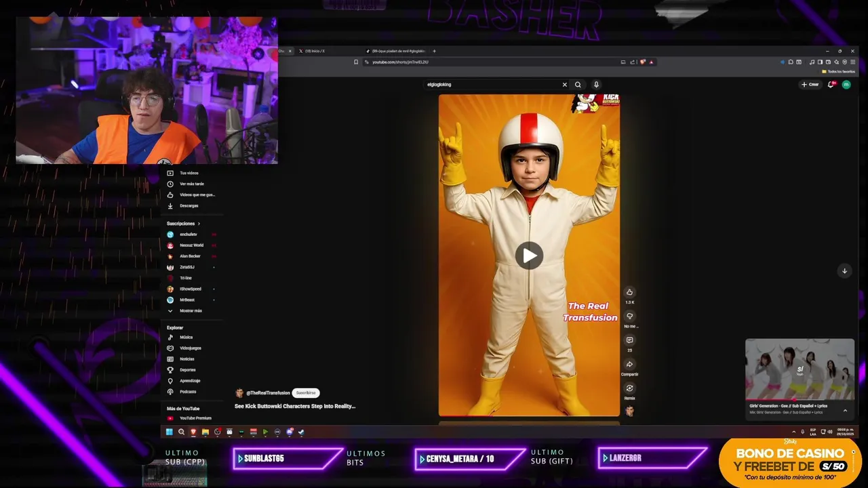The width and height of the screenshot is (868, 488).
Task: Open a new browser tab
Action: tap(434, 51)
